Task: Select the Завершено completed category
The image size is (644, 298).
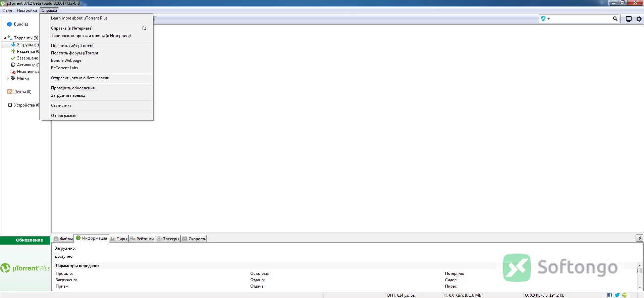Action: coord(24,58)
